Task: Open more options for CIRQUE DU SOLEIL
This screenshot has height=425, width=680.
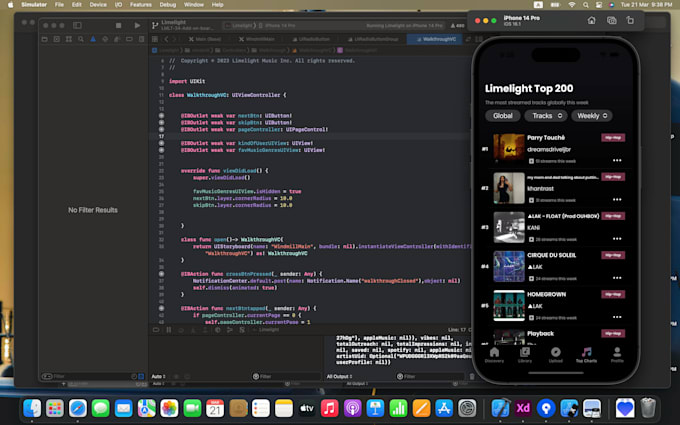Action: [617, 278]
